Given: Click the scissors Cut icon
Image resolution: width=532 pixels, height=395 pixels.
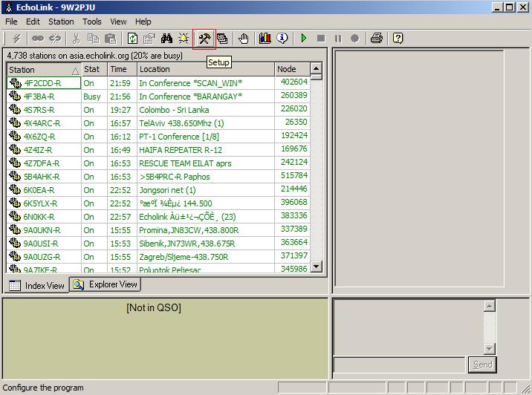Looking at the screenshot, I should coord(76,39).
